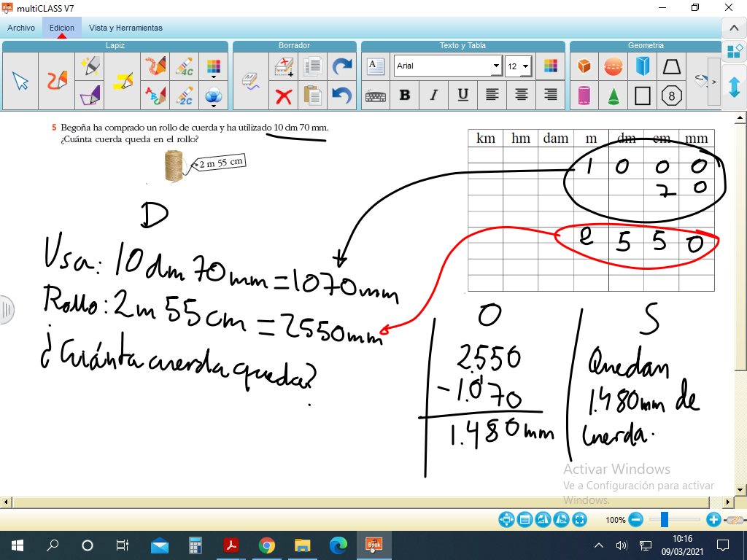Image resolution: width=747 pixels, height=560 pixels.
Task: Click the zoom slider handle
Action: coord(664,519)
